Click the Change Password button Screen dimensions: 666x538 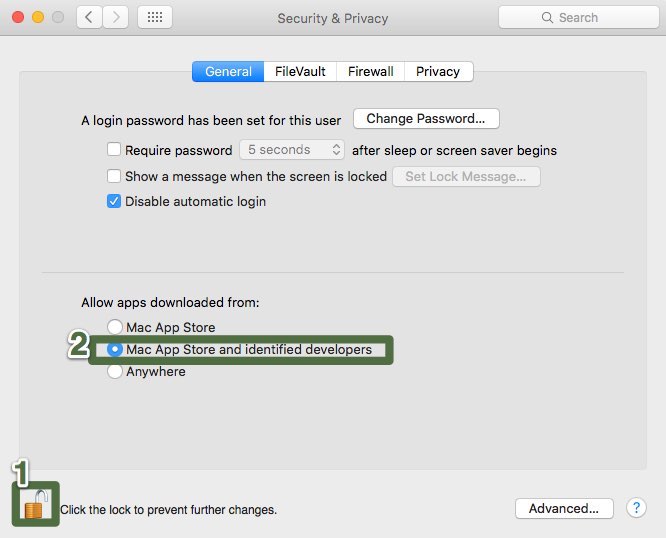pyautogui.click(x=426, y=119)
